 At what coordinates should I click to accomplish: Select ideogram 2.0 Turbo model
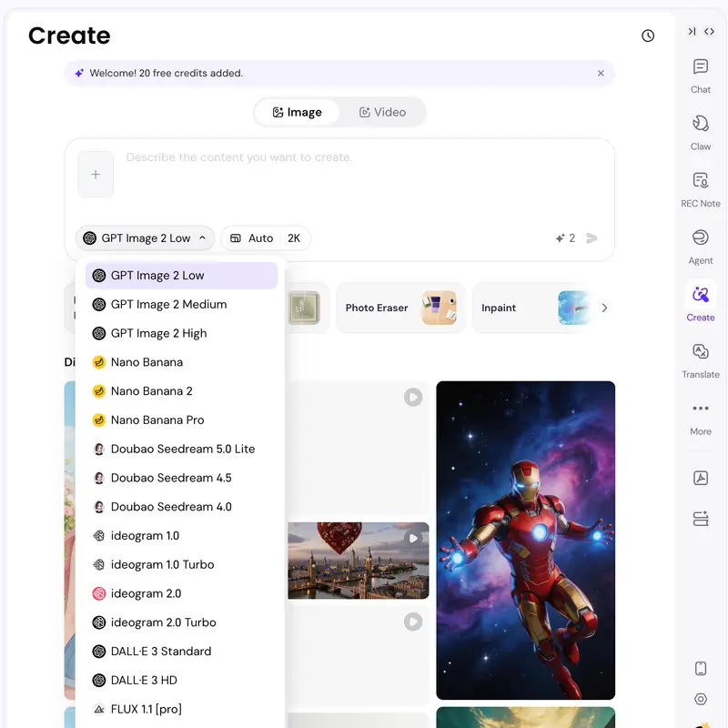[181, 622]
